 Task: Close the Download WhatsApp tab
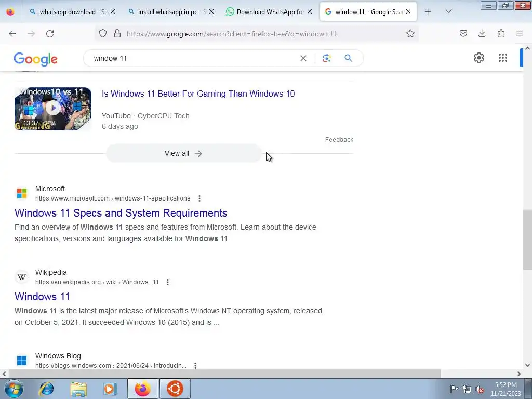tap(310, 11)
